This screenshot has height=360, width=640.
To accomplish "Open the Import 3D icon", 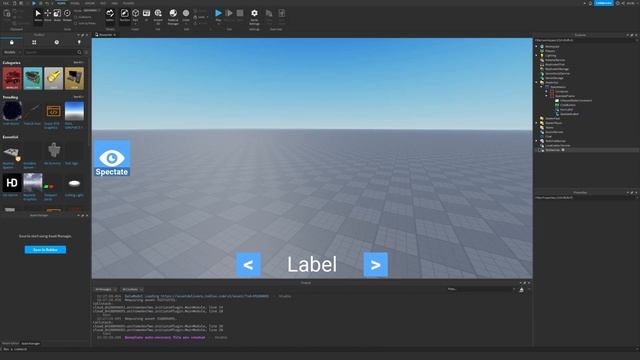I will (158, 16).
